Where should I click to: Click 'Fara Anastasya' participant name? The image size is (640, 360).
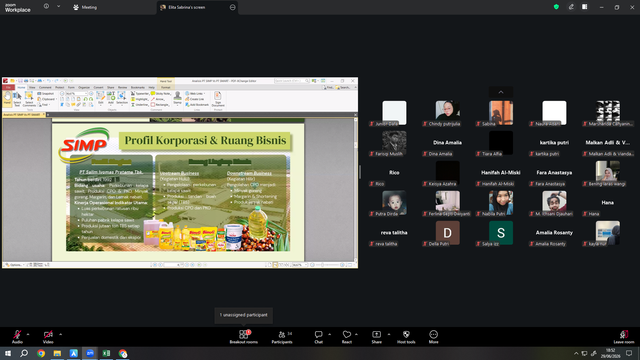pyautogui.click(x=554, y=173)
